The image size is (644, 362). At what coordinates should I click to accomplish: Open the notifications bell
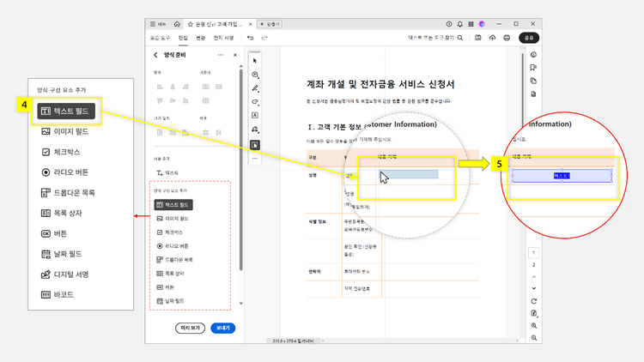460,24
